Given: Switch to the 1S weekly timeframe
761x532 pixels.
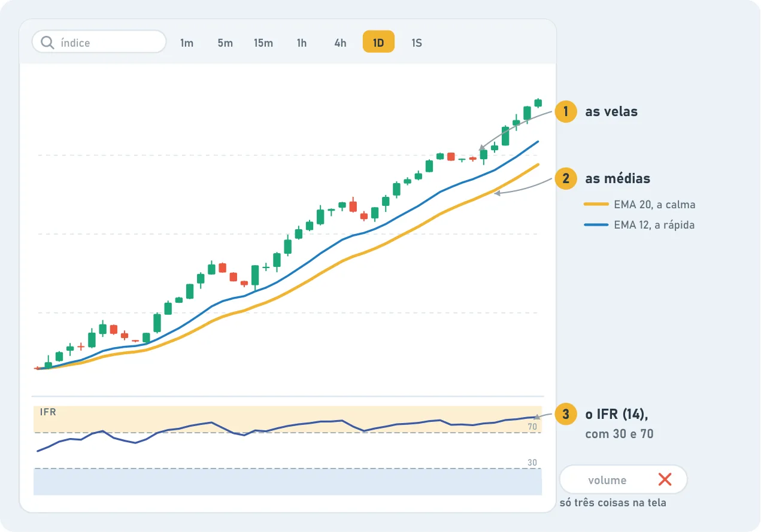Looking at the screenshot, I should tap(417, 42).
